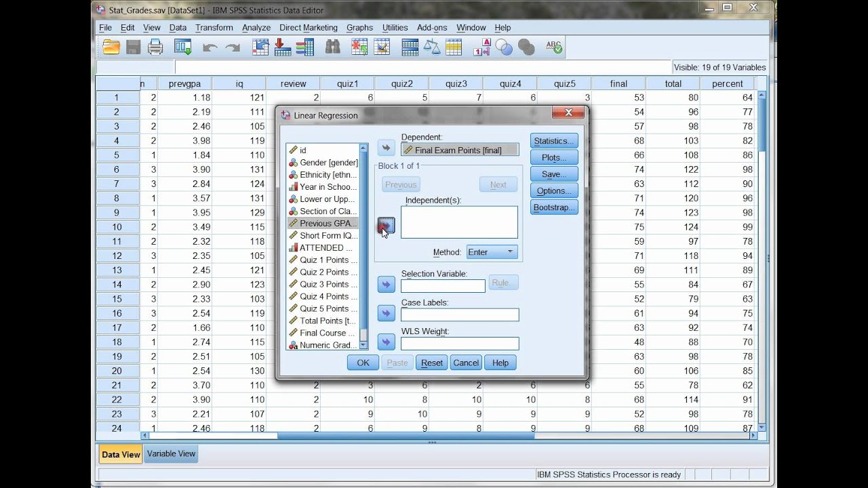Run Spell check ABC icon
This screenshot has height=488, width=868.
point(553,47)
